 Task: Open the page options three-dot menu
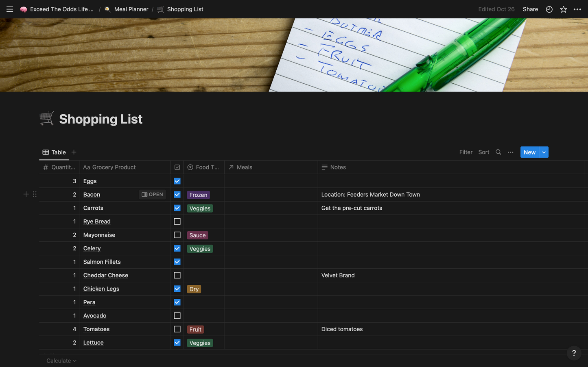point(577,9)
